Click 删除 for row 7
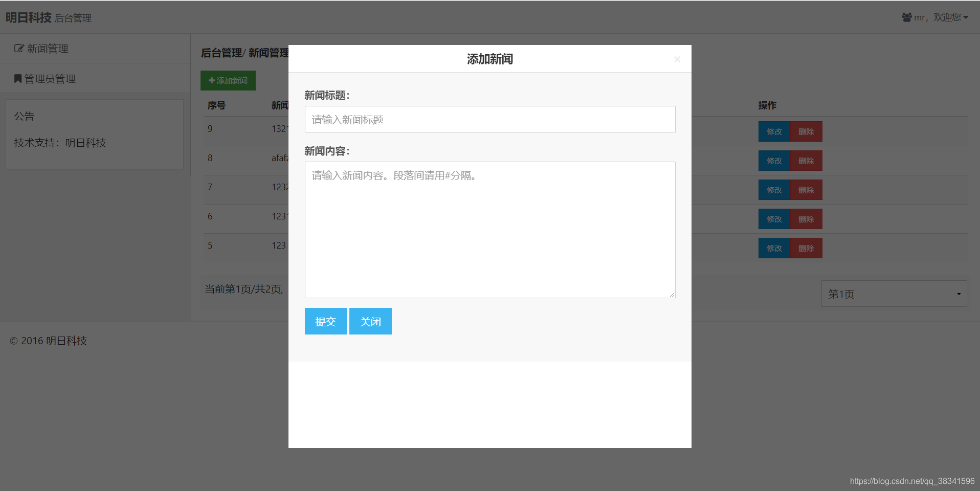The image size is (980, 491). point(807,190)
